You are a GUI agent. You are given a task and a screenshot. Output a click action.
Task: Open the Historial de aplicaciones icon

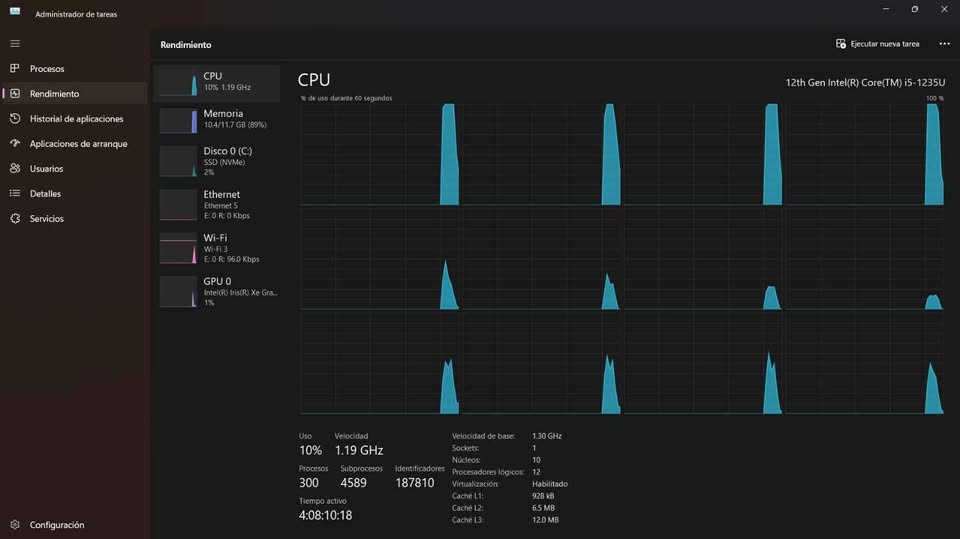click(x=15, y=118)
